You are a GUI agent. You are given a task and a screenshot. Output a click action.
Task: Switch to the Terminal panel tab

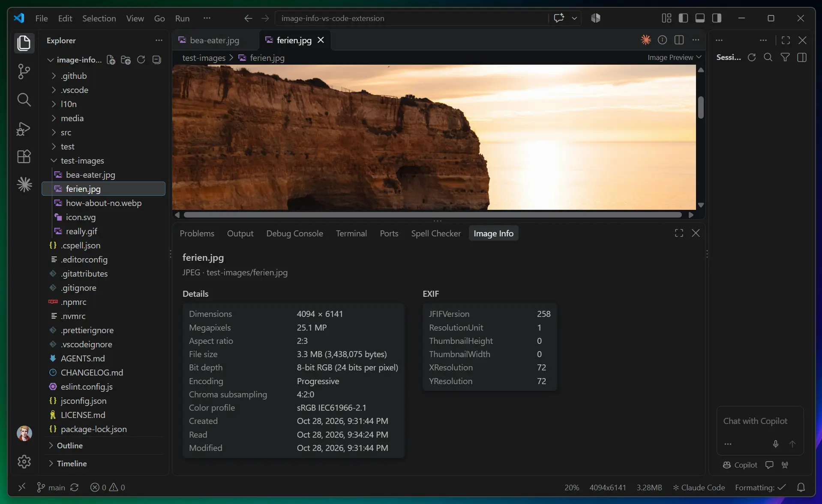pyautogui.click(x=351, y=233)
